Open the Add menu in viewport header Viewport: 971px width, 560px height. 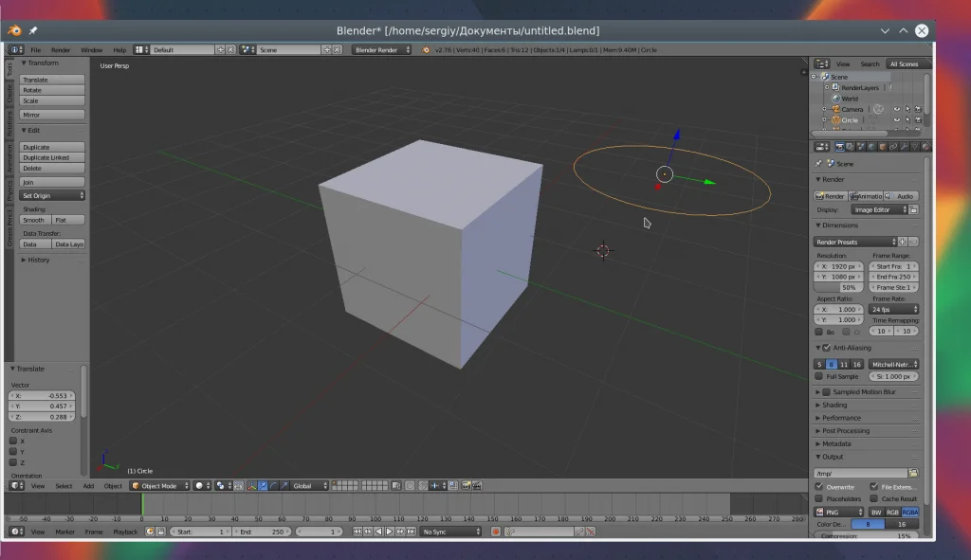tap(88, 486)
